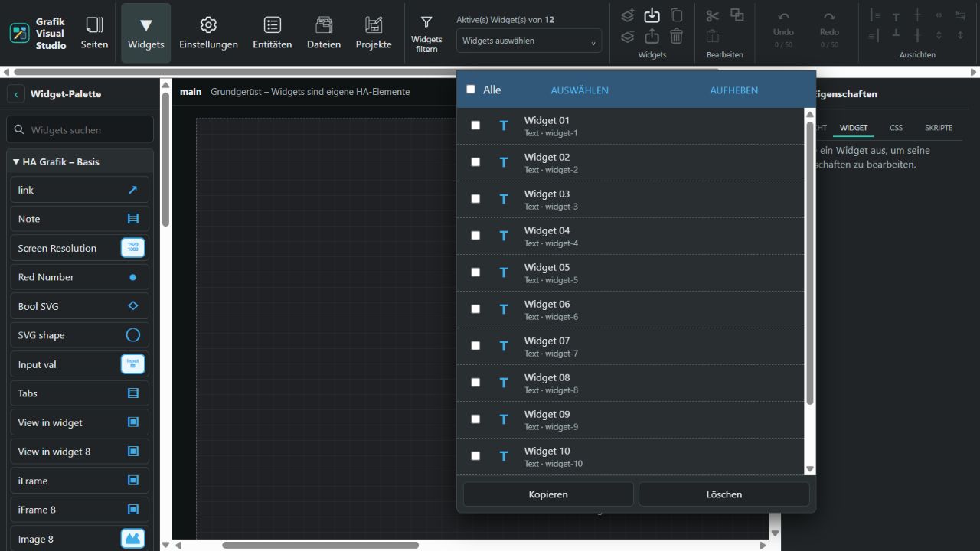Click the Widgets suchen search field
The width and height of the screenshot is (980, 551).
tap(80, 130)
